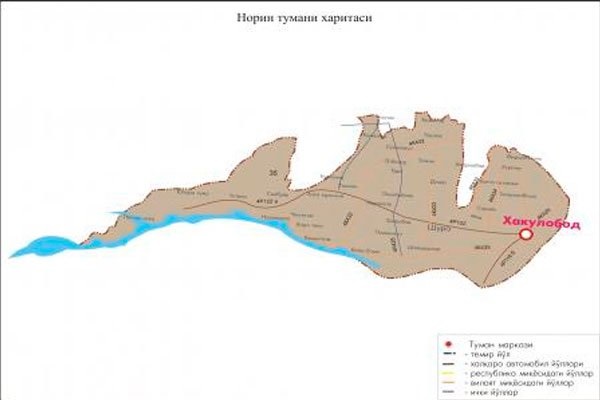Click the map title Норин тумани харитаси
600x400 pixels.
(300, 18)
